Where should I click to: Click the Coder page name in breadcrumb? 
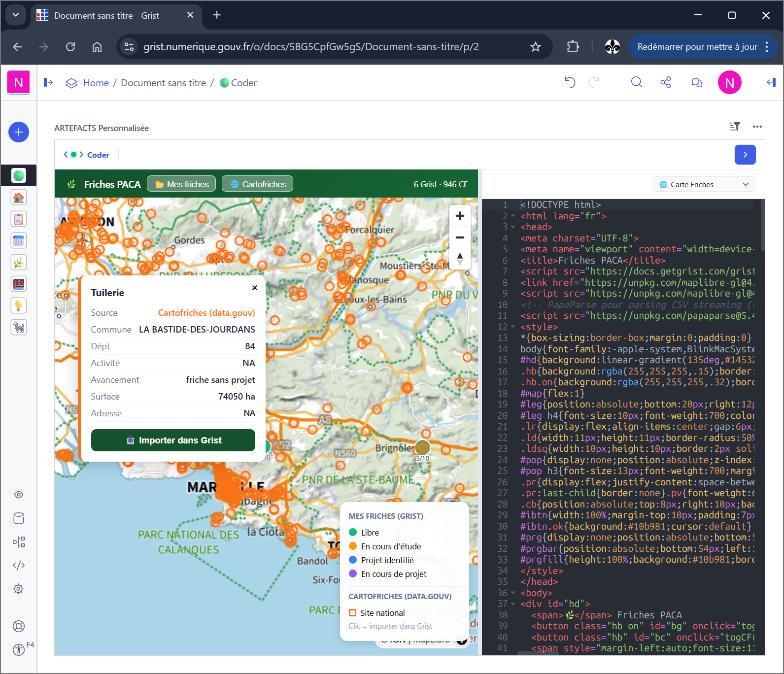click(x=244, y=83)
